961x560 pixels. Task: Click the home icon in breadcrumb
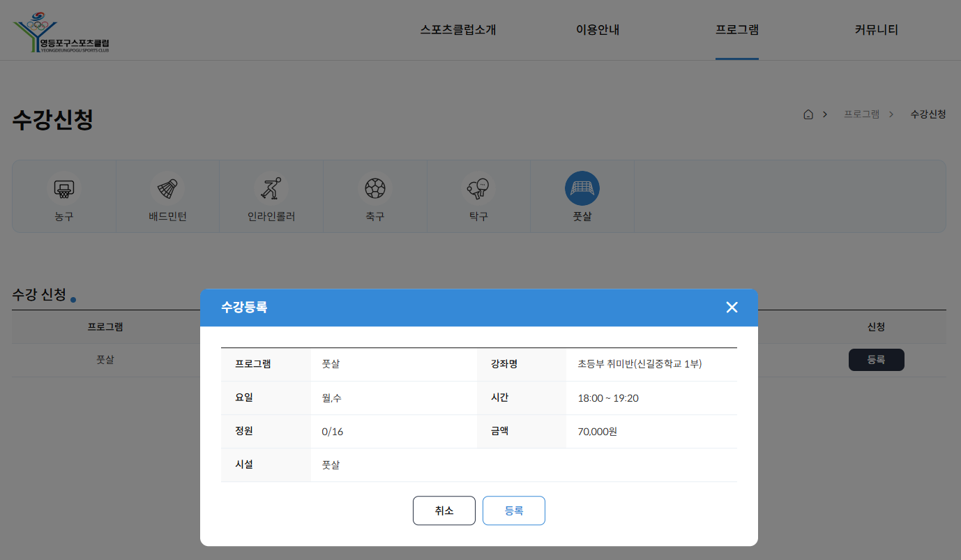point(808,114)
